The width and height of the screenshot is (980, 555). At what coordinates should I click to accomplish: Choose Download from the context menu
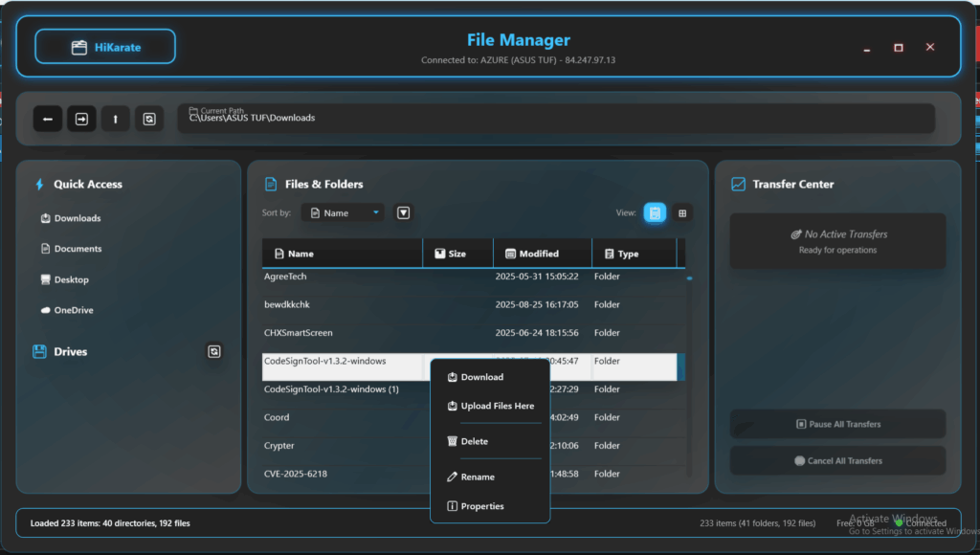point(481,377)
